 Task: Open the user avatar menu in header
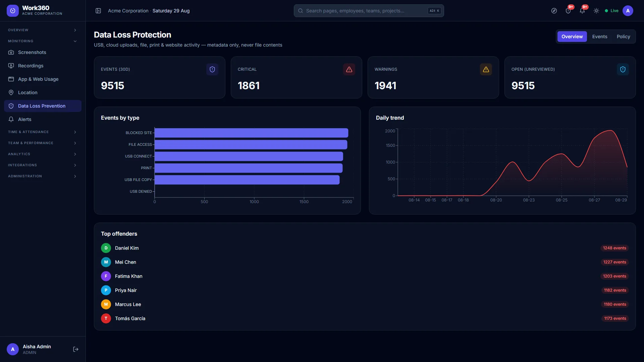(x=628, y=11)
